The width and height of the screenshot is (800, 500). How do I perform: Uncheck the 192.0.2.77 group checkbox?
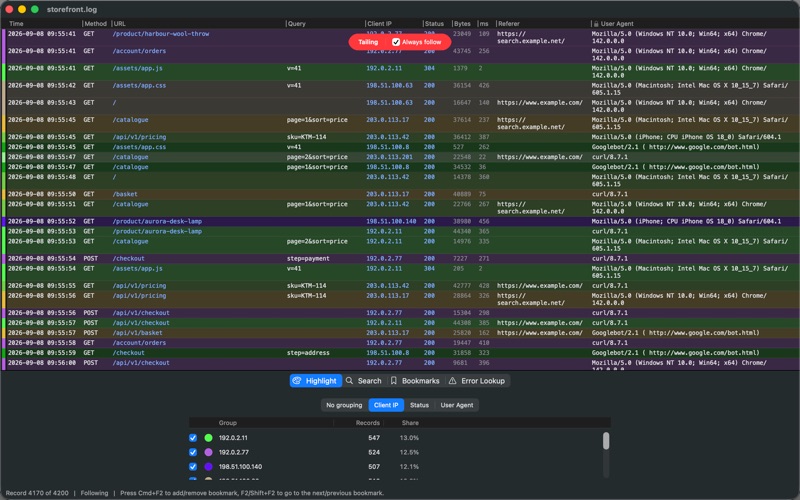tap(193, 452)
